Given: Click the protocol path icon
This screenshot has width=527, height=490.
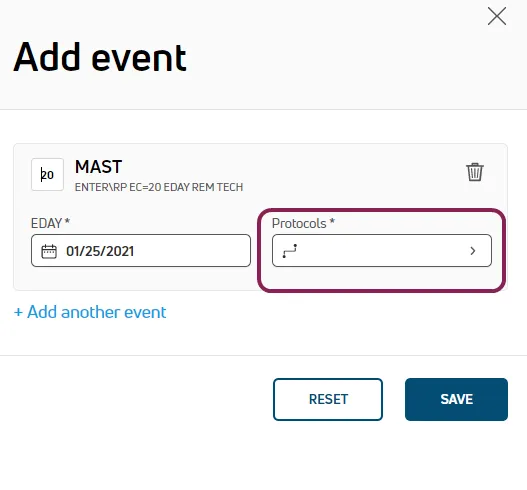Looking at the screenshot, I should [x=290, y=251].
